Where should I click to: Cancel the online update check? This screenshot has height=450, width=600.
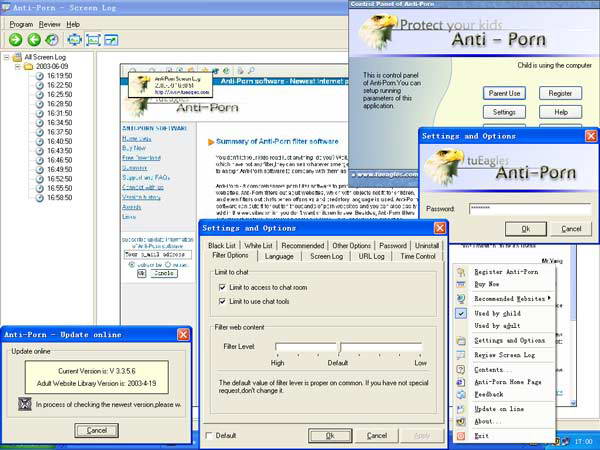click(96, 430)
